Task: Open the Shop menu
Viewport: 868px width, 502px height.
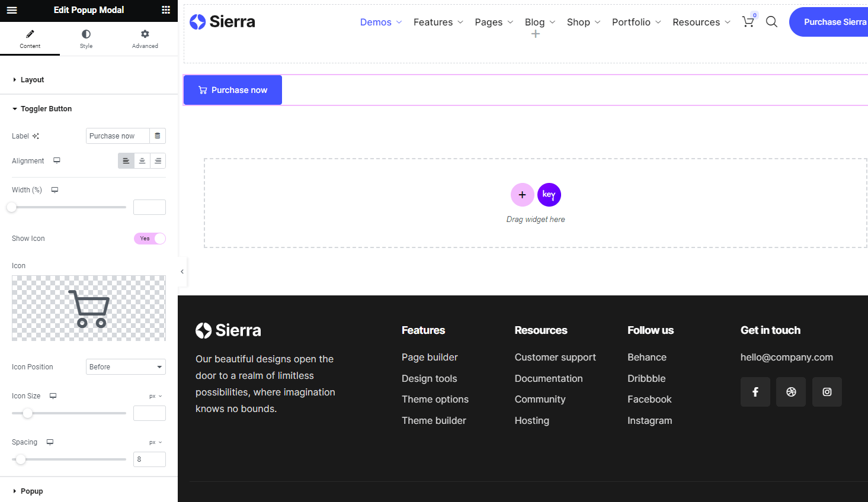Action: (584, 22)
